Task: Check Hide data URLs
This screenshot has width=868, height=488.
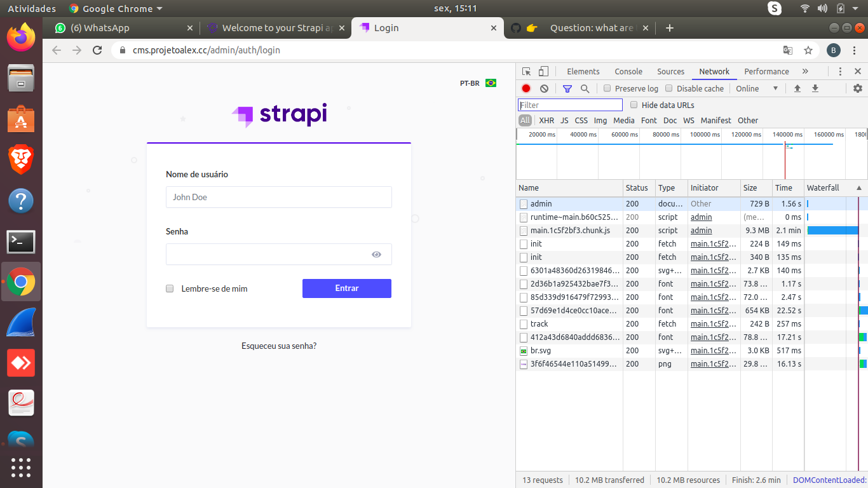Action: point(634,105)
